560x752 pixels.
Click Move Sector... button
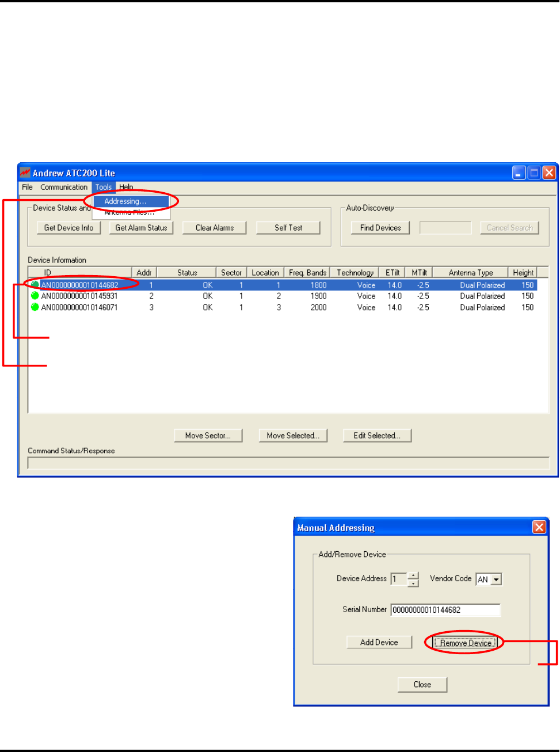click(208, 436)
